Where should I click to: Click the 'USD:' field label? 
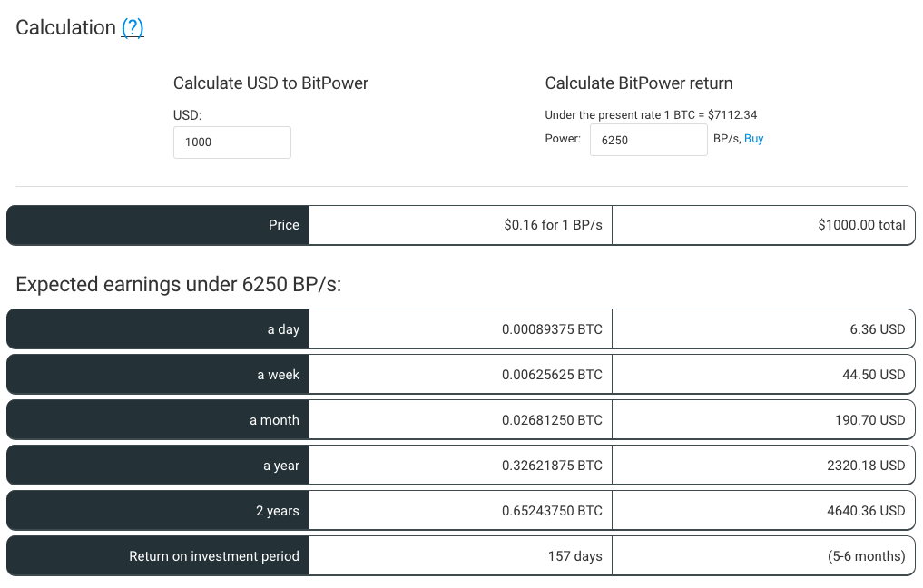tap(187, 115)
